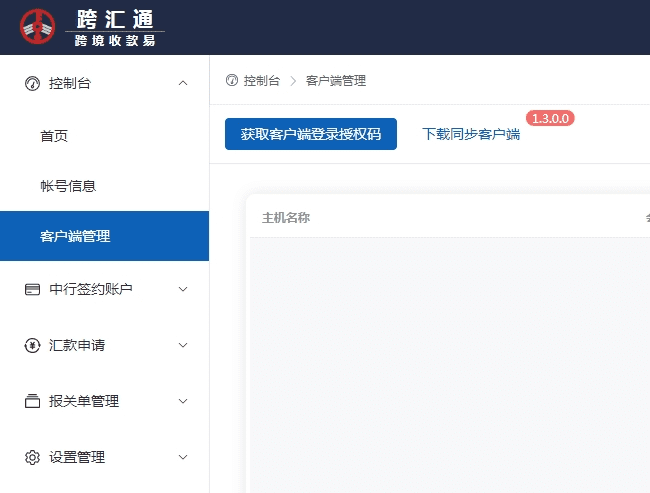
Task: Expand 报关单管理 using its chevron arrow
Action: tap(182, 401)
